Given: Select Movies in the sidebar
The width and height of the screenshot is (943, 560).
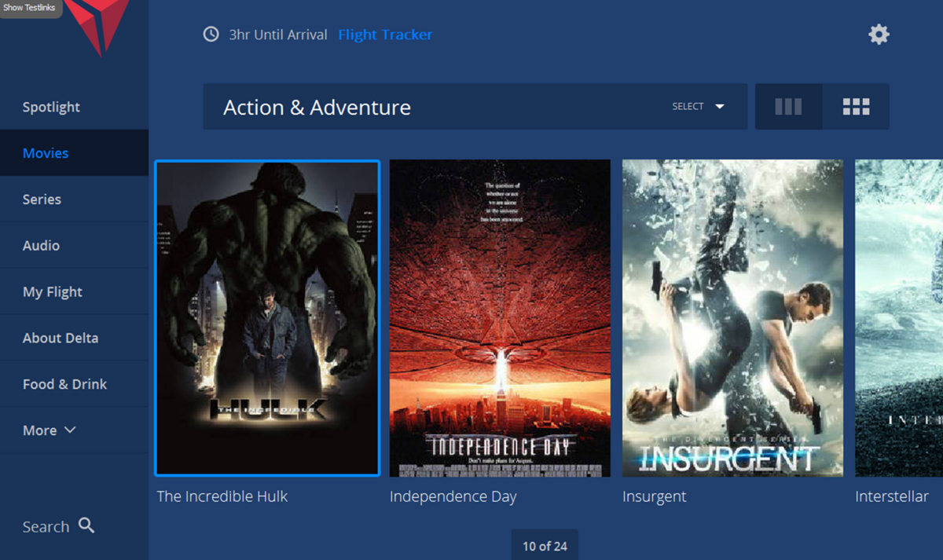Looking at the screenshot, I should coord(46,153).
